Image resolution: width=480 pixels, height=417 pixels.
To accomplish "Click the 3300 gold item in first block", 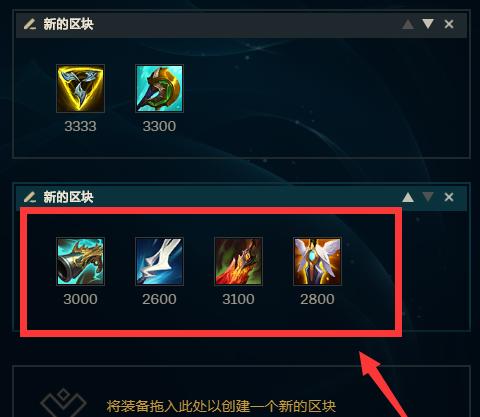I will [x=159, y=88].
